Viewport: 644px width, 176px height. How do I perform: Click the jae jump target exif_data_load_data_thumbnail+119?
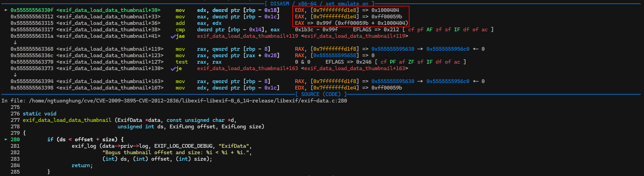coord(247,36)
